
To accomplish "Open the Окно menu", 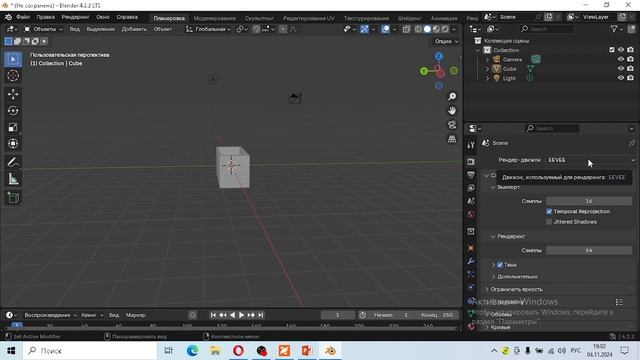I will [x=103, y=17].
